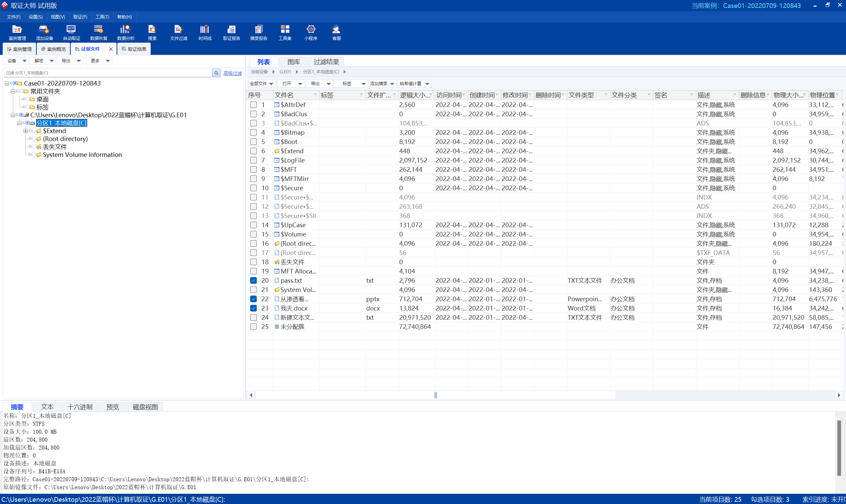Click the filter text input field
This screenshot has height=504, width=846.
108,73
